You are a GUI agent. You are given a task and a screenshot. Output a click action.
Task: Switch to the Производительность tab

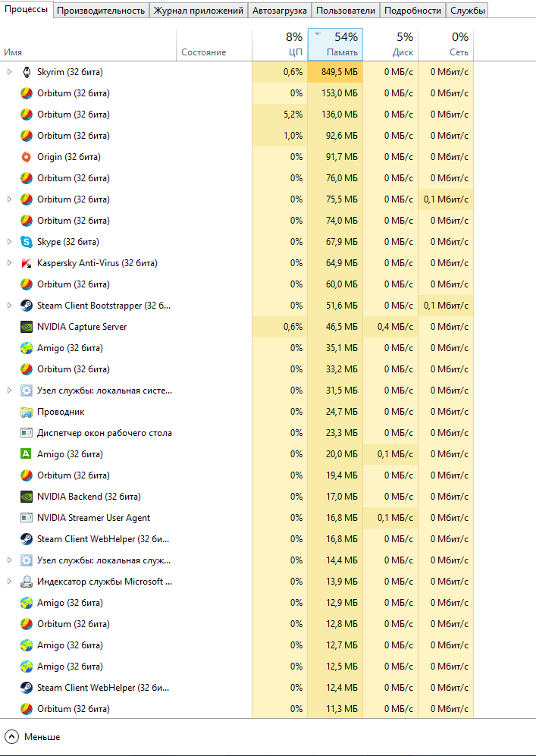point(101,11)
